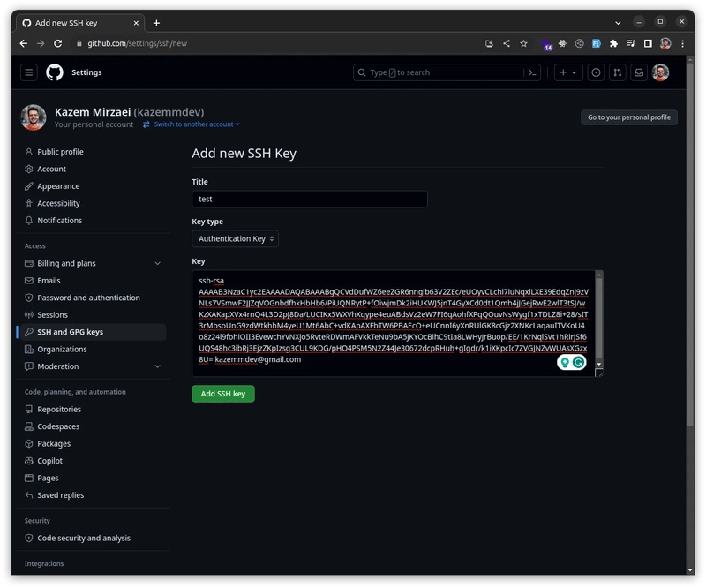
Task: Expand Billing and plans chevron
Action: point(158,264)
